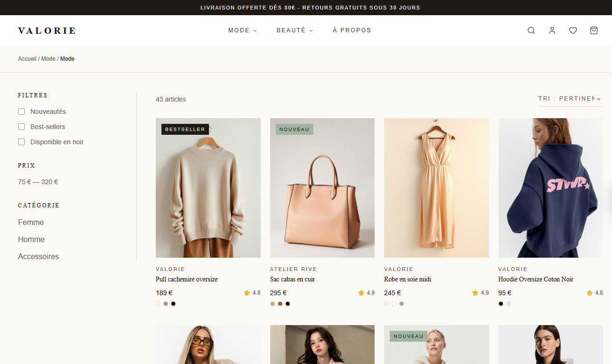
Task: Open the navy hoodie product image
Action: (x=551, y=188)
